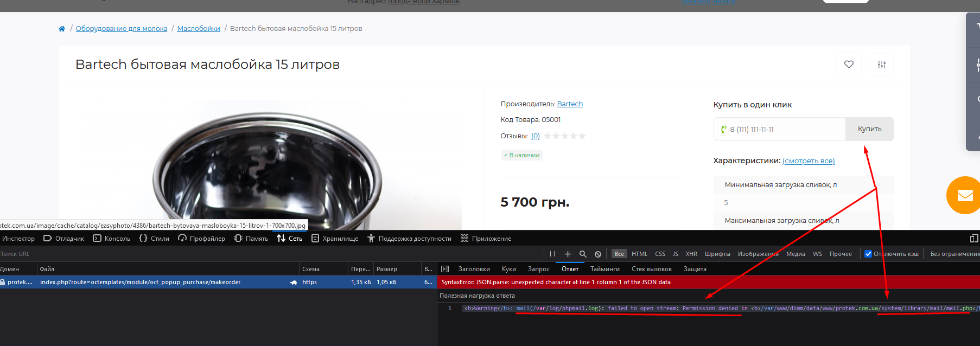The width and height of the screenshot is (980, 346).
Task: Toggle responsive design mode icon in DevTools
Action: (974, 238)
